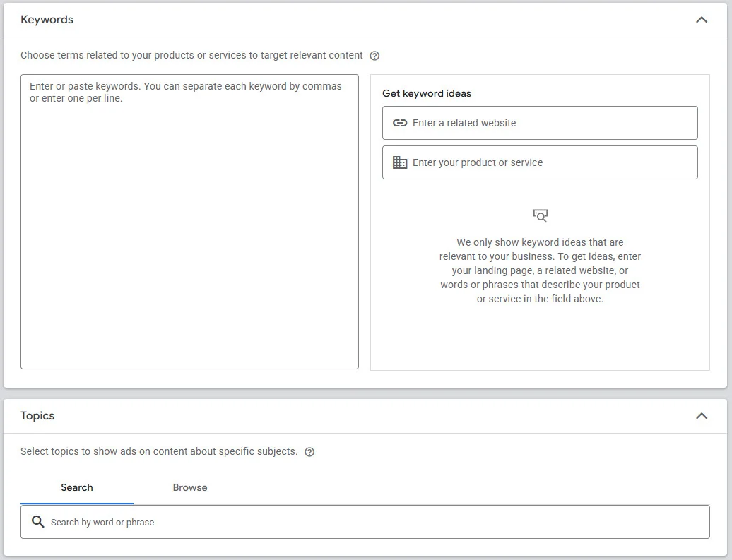732x560 pixels.
Task: Click the Keywords section header
Action: pos(47,20)
